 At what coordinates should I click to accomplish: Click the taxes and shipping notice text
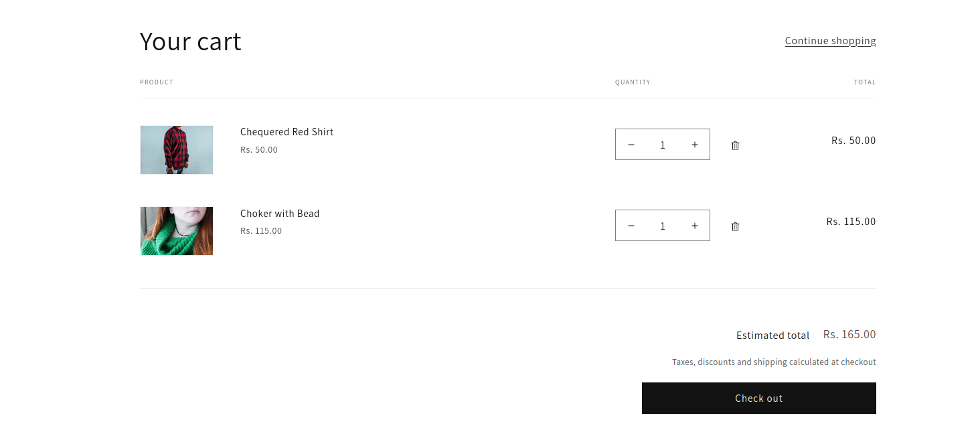tap(774, 362)
